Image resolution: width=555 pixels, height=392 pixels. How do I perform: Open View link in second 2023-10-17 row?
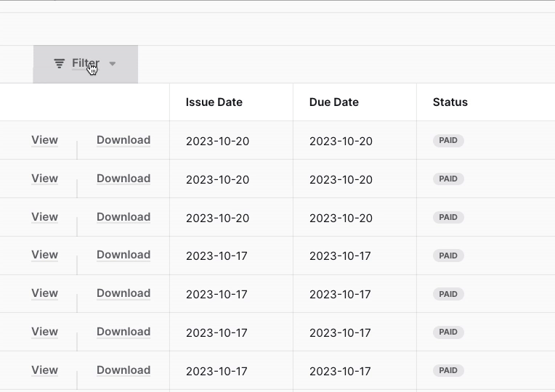coord(44,293)
